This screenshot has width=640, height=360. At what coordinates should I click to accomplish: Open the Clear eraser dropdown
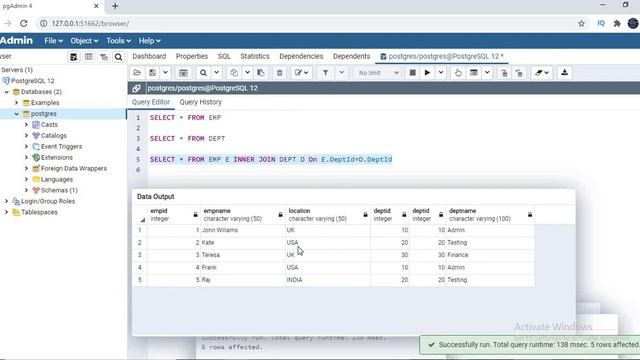(542, 73)
